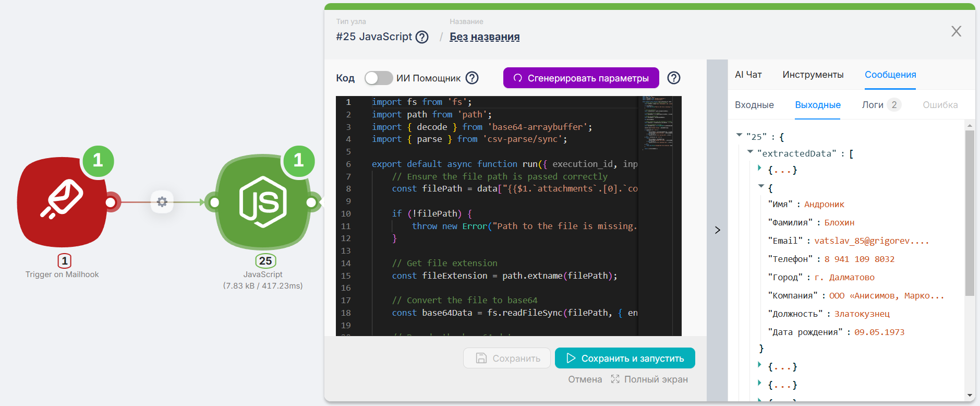Edit the node name Без названия
Screen dimensions: 980x406
pyautogui.click(x=485, y=37)
